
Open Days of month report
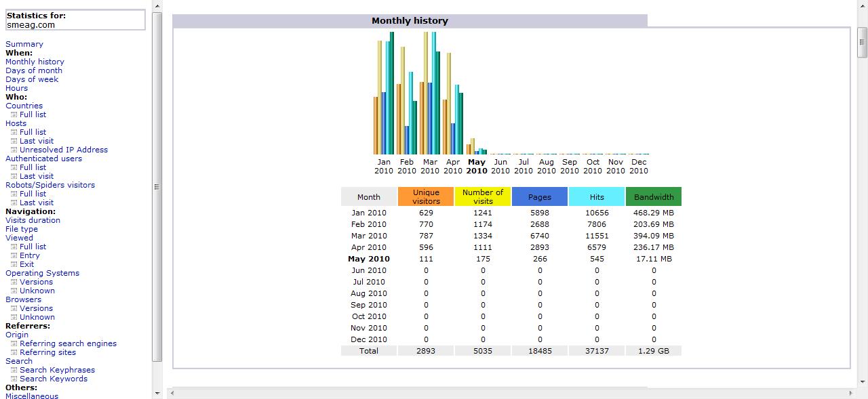(34, 70)
